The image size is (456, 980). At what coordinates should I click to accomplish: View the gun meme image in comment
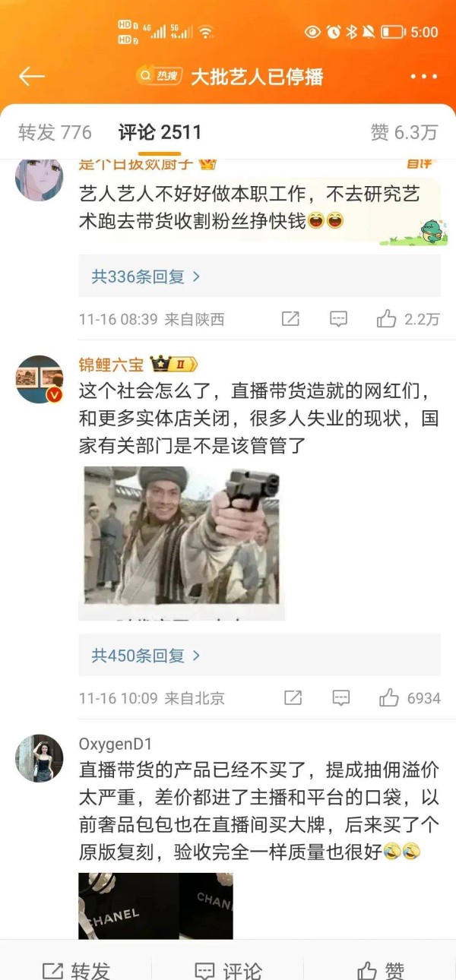click(182, 543)
